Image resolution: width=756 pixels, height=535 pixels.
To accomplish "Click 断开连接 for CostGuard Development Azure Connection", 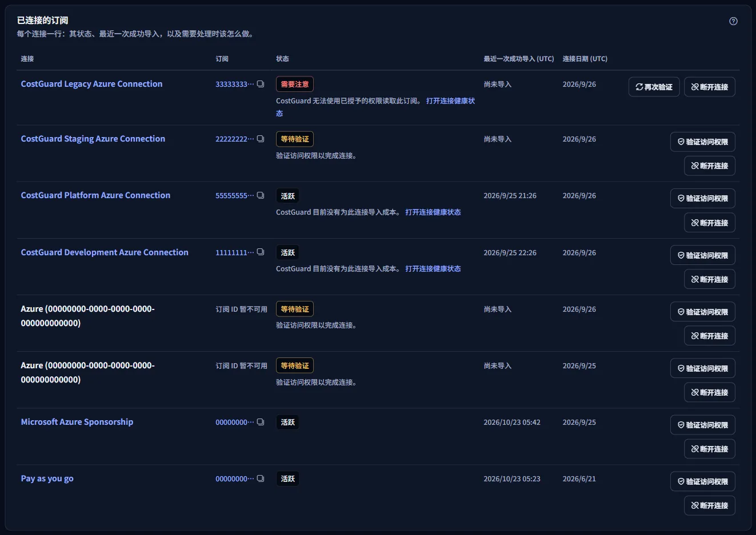I will coord(709,279).
